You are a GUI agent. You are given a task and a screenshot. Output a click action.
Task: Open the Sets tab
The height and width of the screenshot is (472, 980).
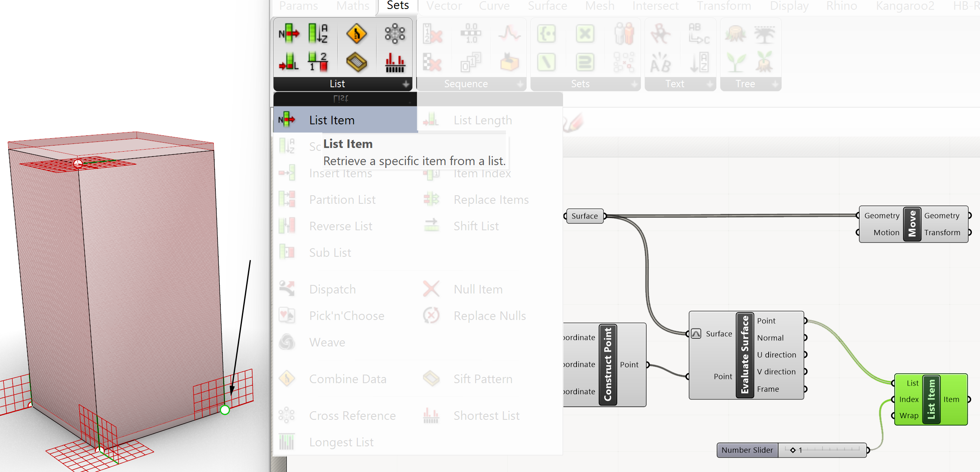pos(397,6)
